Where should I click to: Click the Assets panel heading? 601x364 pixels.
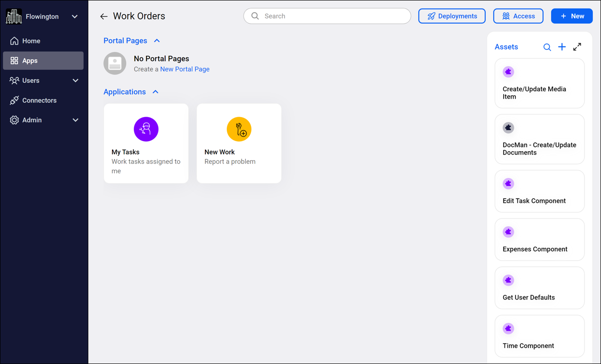(506, 47)
